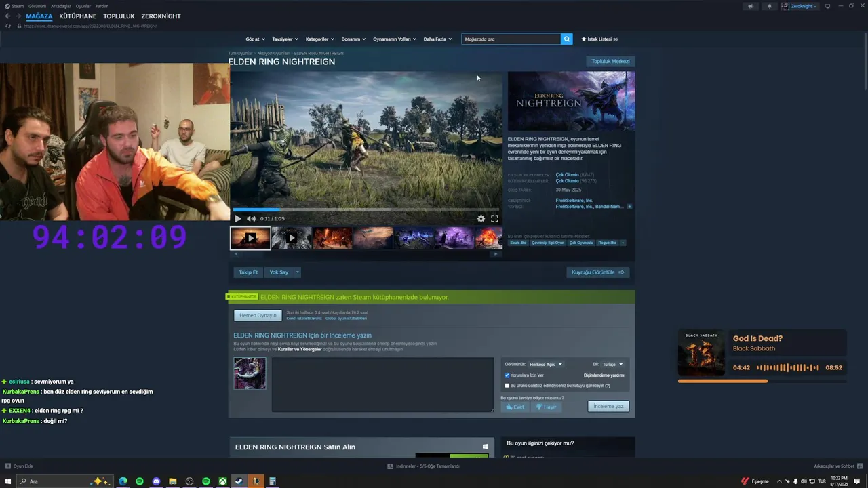Open File Explorer from the taskbar
This screenshot has height=488, width=868.
(x=172, y=481)
